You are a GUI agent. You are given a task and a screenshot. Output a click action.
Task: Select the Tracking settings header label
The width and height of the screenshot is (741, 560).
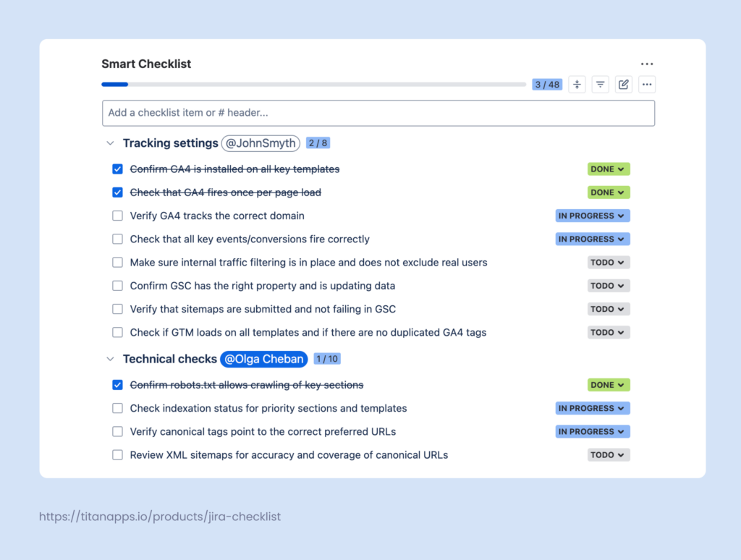pos(171,143)
